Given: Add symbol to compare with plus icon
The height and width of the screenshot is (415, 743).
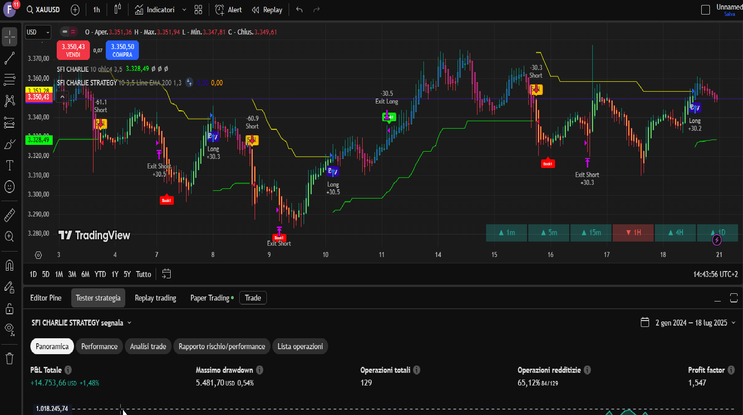Looking at the screenshot, I should pos(75,9).
